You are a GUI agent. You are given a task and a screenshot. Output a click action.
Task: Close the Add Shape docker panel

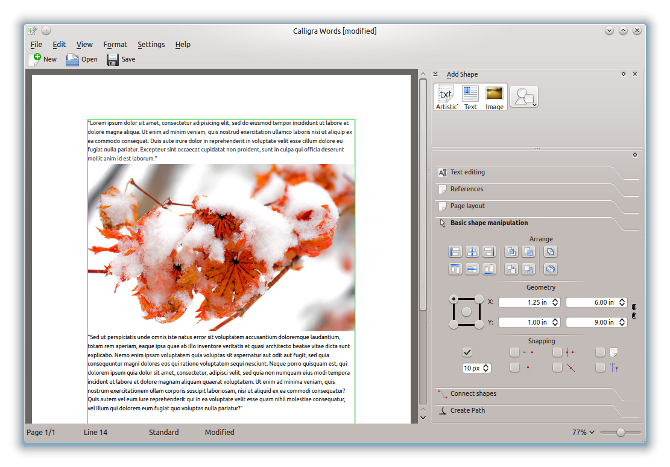pyautogui.click(x=635, y=74)
